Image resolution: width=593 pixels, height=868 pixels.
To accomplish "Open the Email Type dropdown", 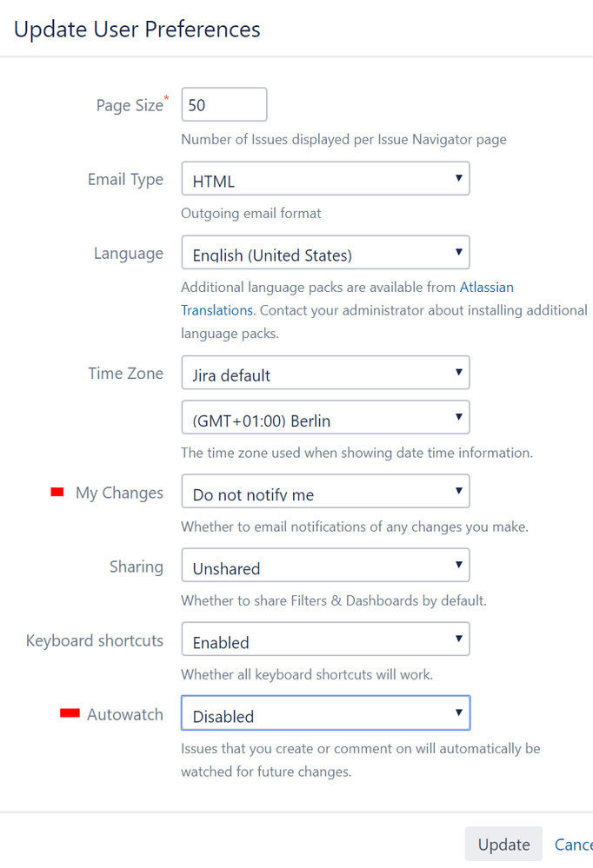I will [x=325, y=178].
